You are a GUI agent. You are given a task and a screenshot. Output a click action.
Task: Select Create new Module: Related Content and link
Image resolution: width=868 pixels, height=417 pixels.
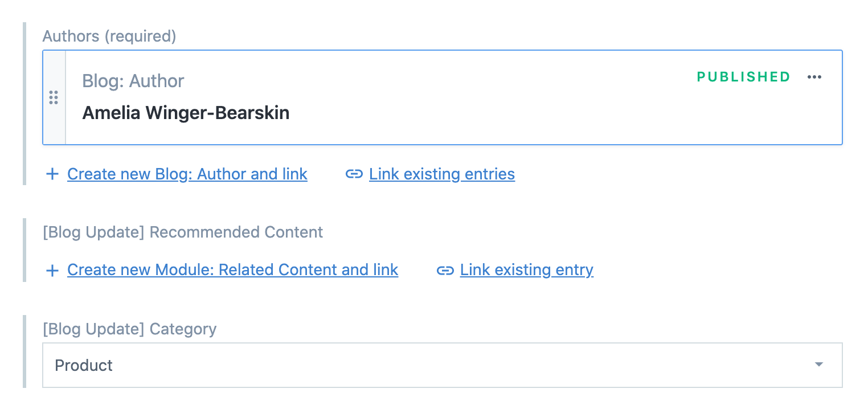point(232,269)
